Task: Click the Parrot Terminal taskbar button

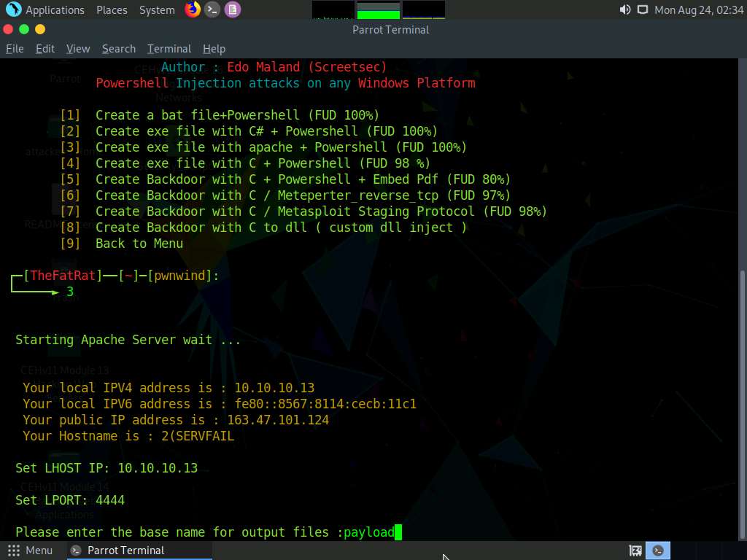Action: (x=138, y=551)
